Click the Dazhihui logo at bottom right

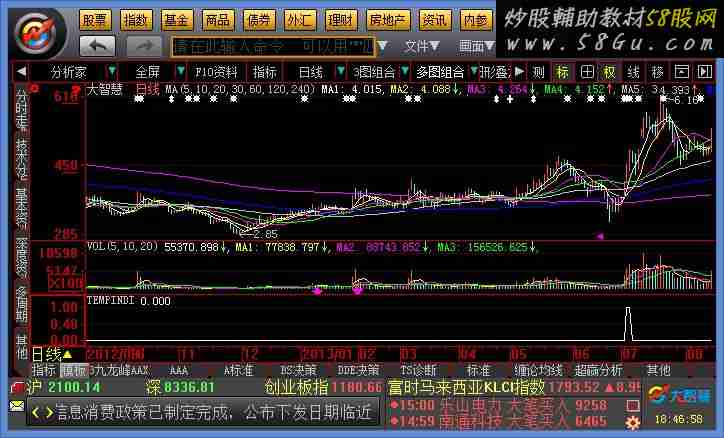(x=677, y=396)
